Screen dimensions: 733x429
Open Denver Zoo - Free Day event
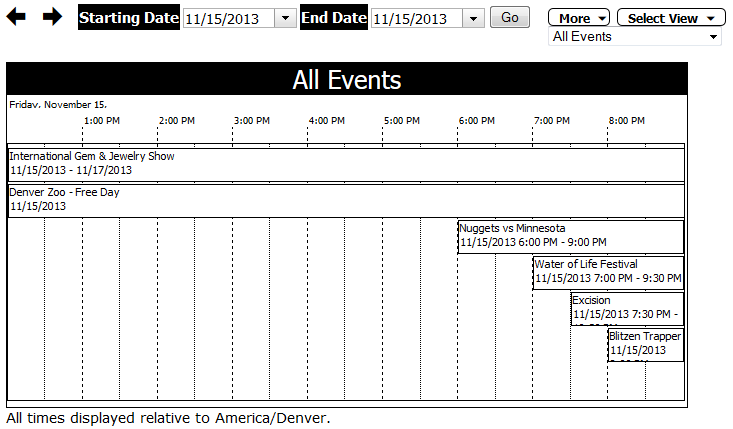tap(346, 200)
